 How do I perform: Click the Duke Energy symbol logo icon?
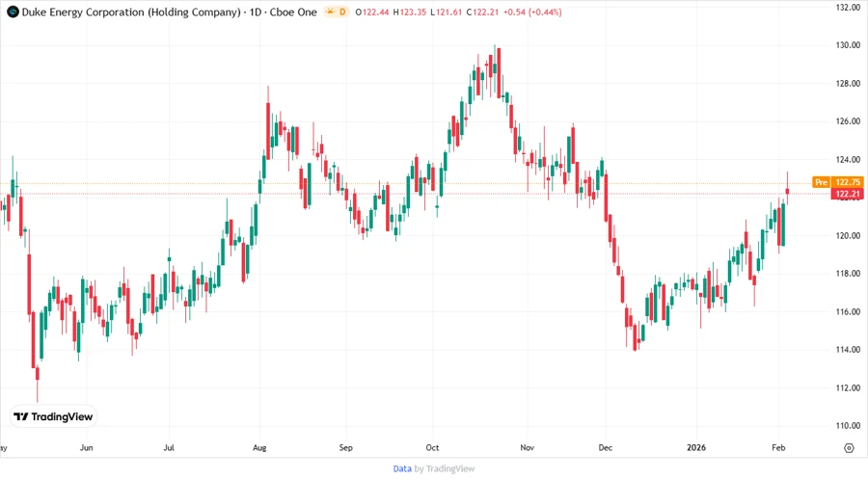pyautogui.click(x=13, y=12)
